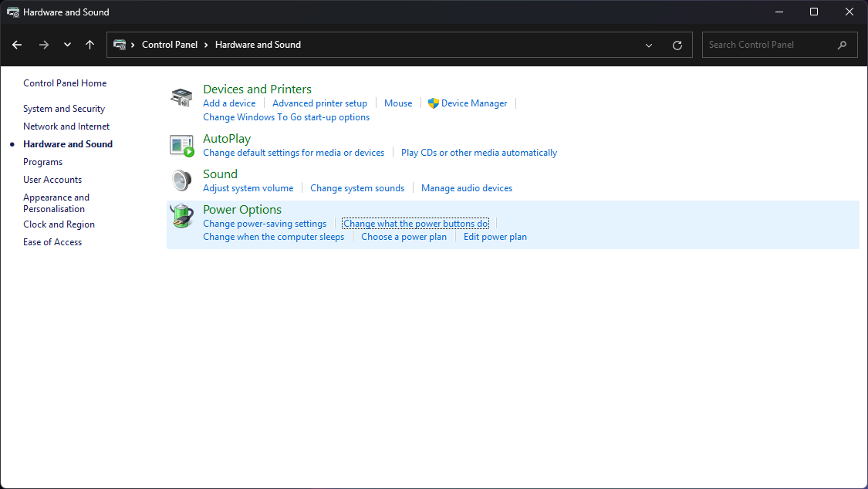868x489 pixels.
Task: Navigate back with the back arrow
Action: (x=17, y=45)
